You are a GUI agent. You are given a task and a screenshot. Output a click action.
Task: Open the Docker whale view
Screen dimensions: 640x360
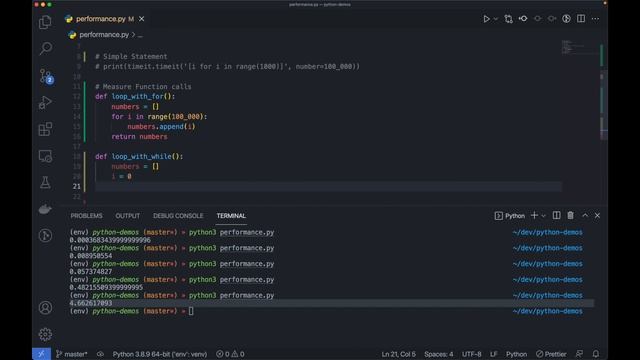[45, 209]
